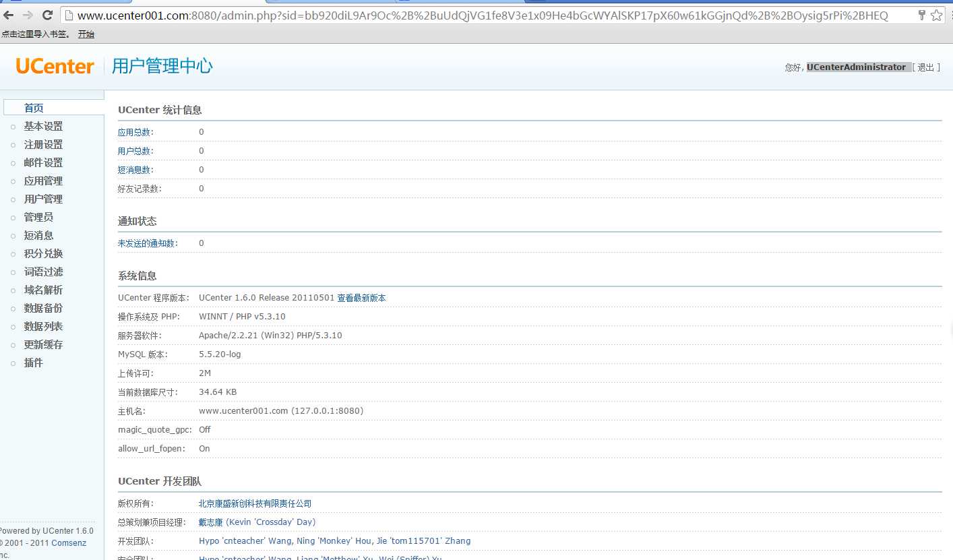Image resolution: width=953 pixels, height=560 pixels.
Task: Open 域名解析 in the sidebar
Action: click(x=43, y=290)
